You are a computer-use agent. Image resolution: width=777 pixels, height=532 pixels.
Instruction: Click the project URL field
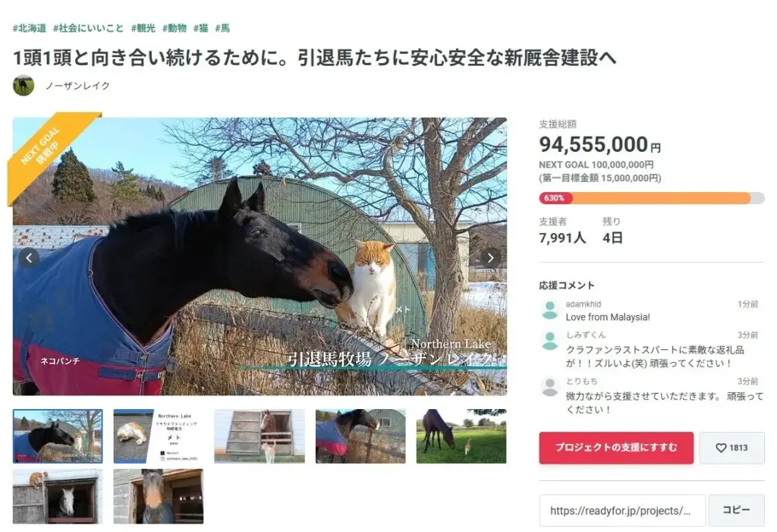pyautogui.click(x=622, y=510)
